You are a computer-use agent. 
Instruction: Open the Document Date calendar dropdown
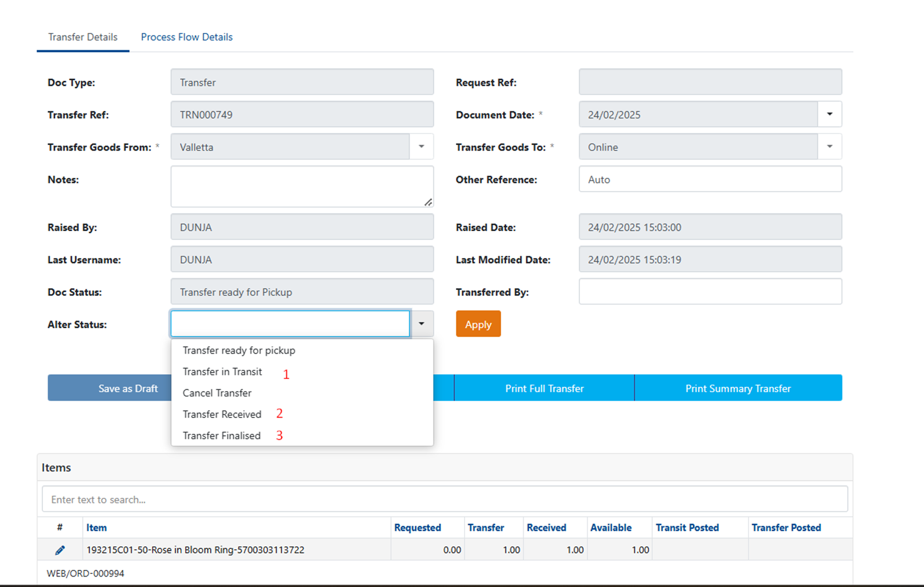[x=830, y=114]
